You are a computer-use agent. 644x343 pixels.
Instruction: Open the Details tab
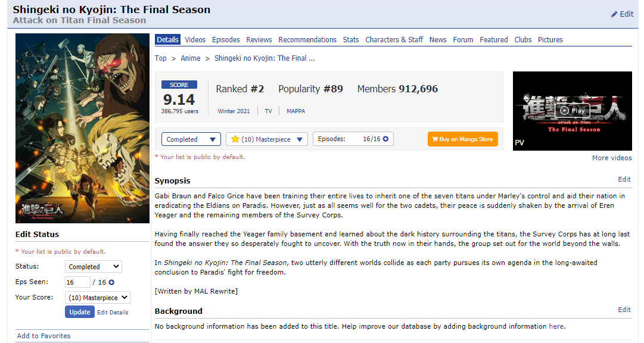tap(167, 40)
